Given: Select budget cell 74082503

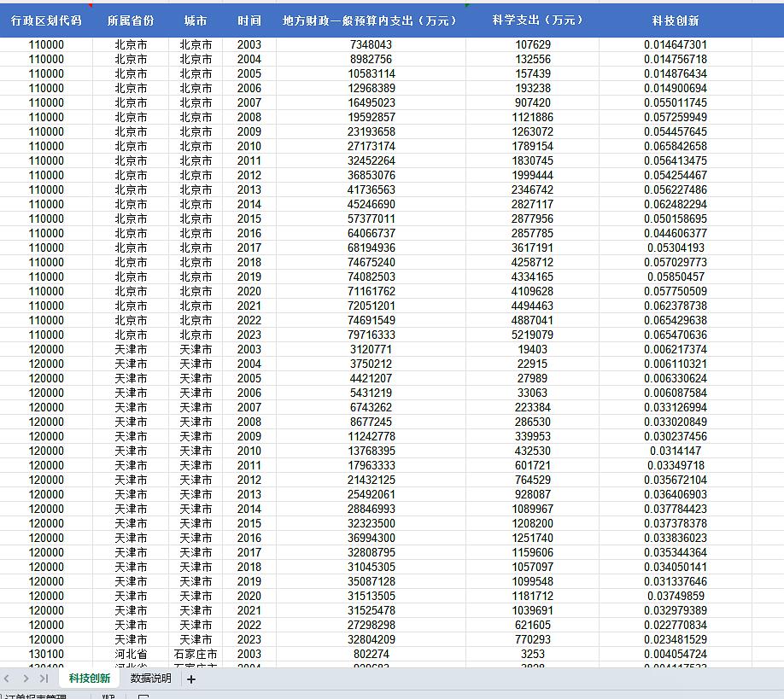Looking at the screenshot, I should (x=371, y=277).
